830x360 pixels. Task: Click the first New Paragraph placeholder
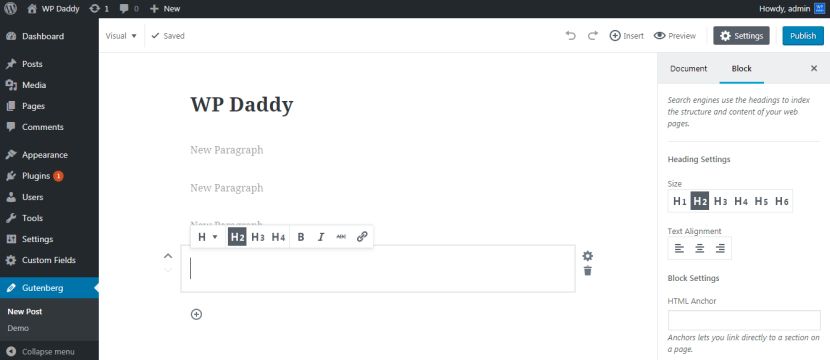pos(227,150)
